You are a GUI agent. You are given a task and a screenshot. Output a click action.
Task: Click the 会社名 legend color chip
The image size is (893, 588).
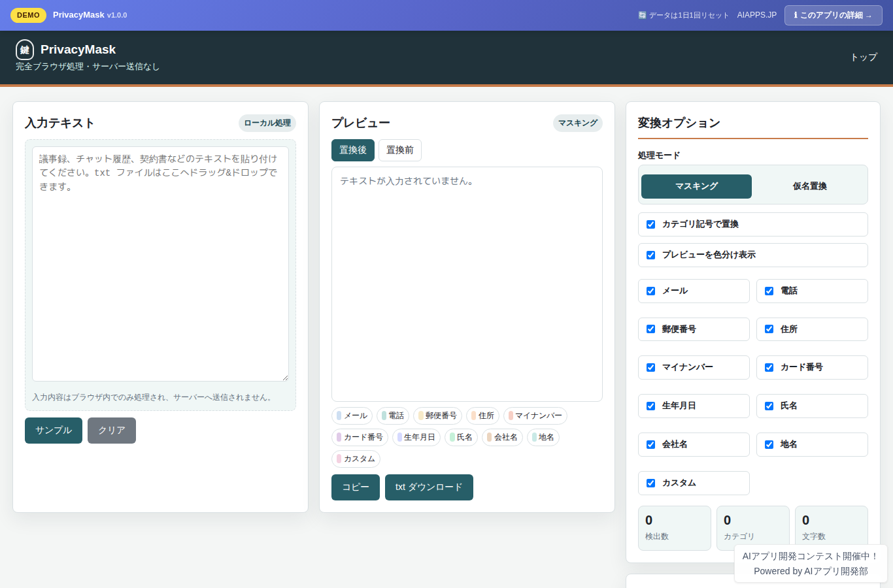(502, 437)
